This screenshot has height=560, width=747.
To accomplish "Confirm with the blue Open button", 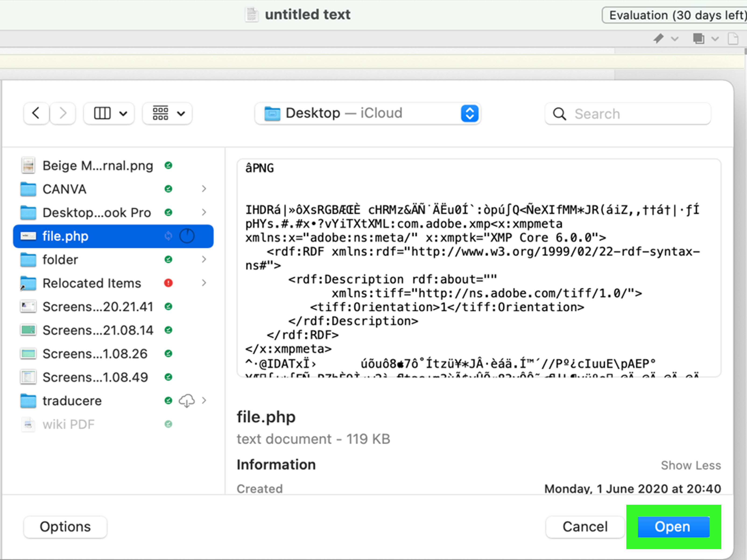I will click(673, 527).
